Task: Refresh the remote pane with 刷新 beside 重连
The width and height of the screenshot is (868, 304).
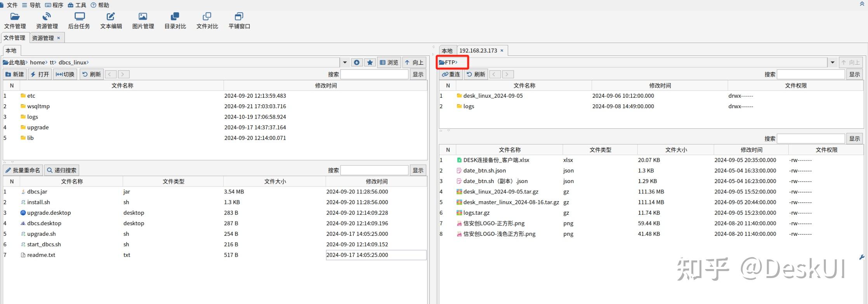Action: 476,74
